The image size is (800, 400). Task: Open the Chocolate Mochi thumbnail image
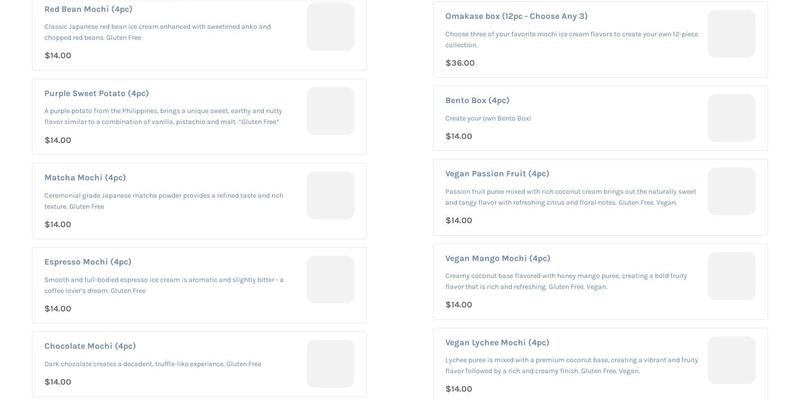point(330,363)
